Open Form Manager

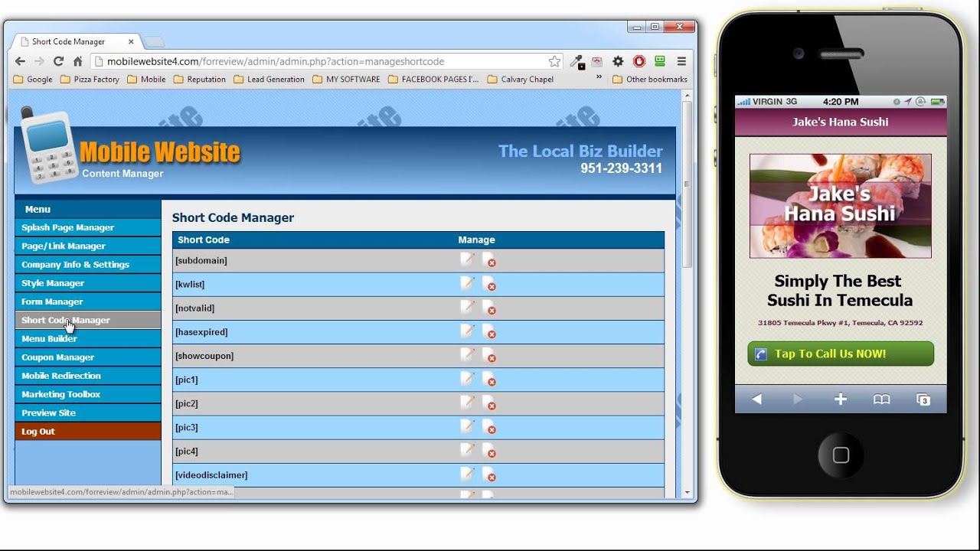pos(88,302)
